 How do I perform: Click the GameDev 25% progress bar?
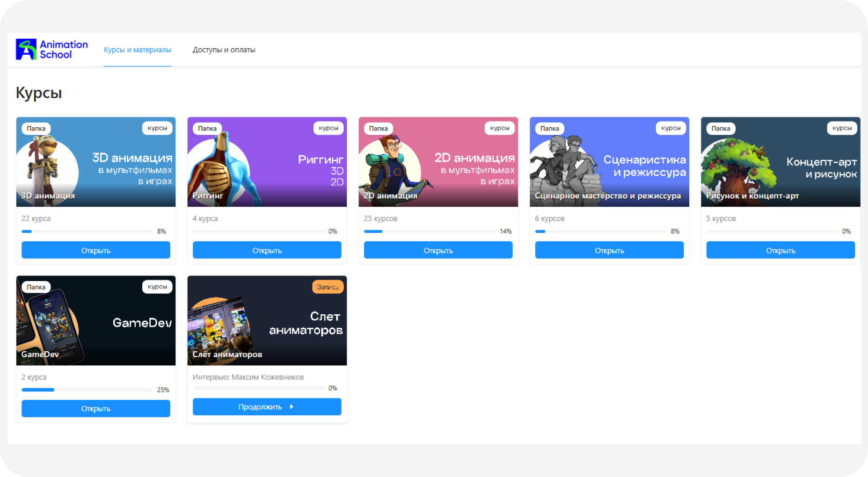coord(87,390)
